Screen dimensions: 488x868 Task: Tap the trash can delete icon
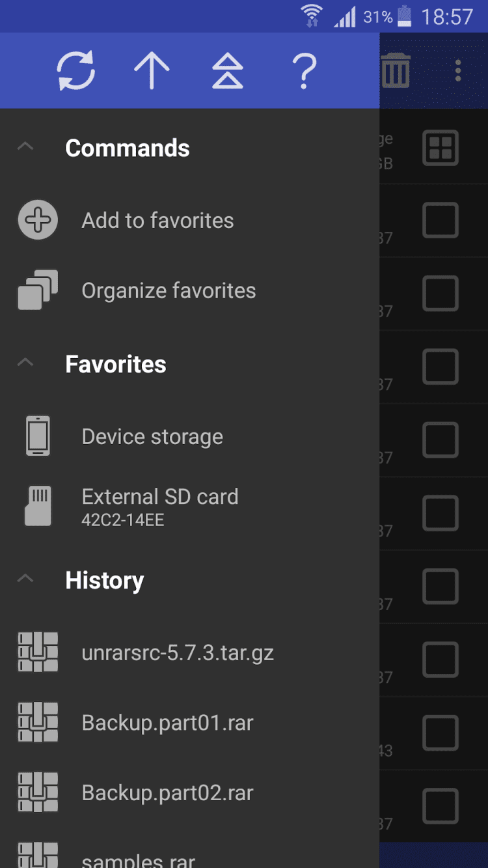396,70
